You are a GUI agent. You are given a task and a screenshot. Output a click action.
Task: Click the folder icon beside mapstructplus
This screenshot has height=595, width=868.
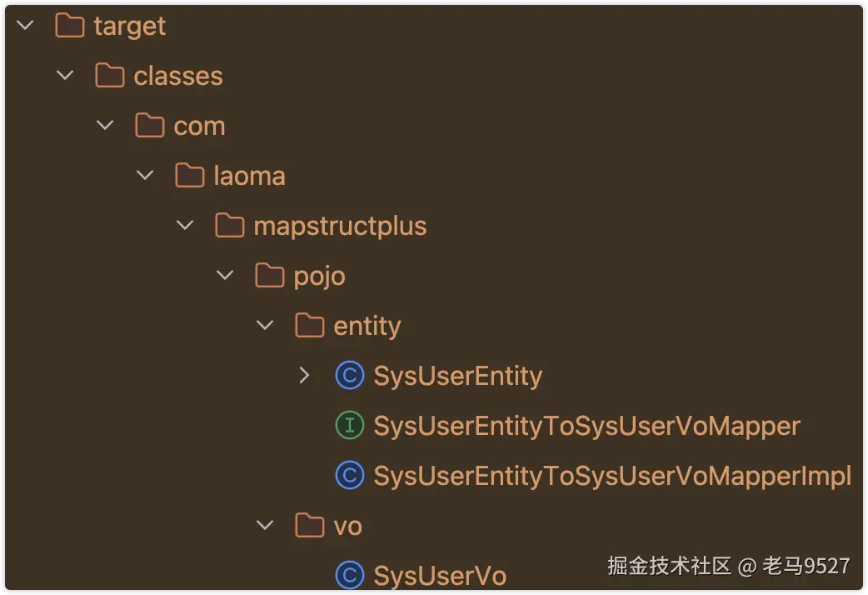(230, 225)
